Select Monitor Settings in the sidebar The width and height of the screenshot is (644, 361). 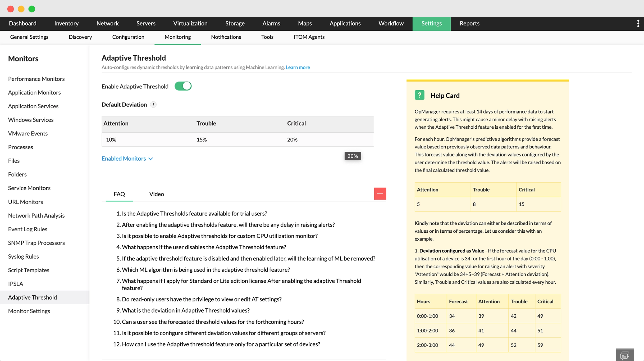click(x=29, y=311)
